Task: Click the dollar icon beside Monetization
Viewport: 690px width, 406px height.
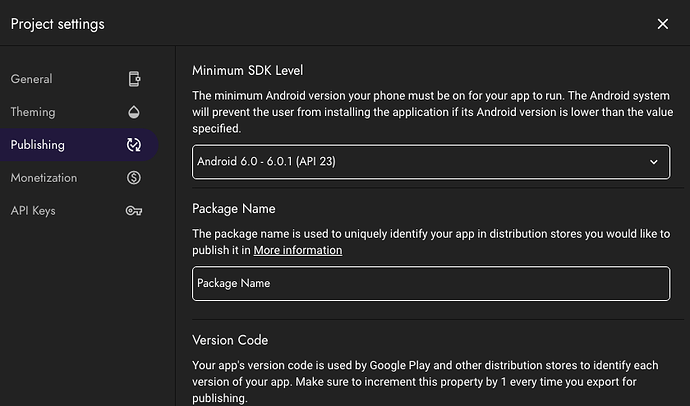Action: tap(134, 178)
